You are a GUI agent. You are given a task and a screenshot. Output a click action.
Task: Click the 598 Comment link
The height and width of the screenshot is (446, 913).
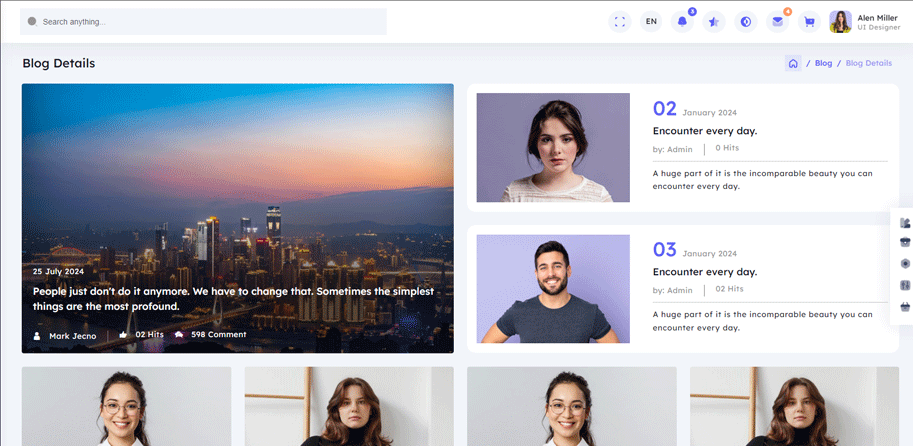click(x=218, y=334)
